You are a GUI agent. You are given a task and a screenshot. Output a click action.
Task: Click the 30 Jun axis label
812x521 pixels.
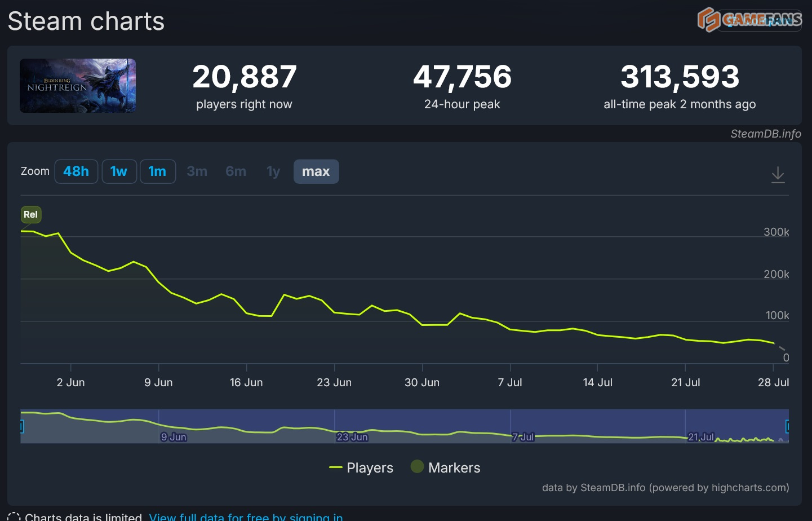point(422,382)
